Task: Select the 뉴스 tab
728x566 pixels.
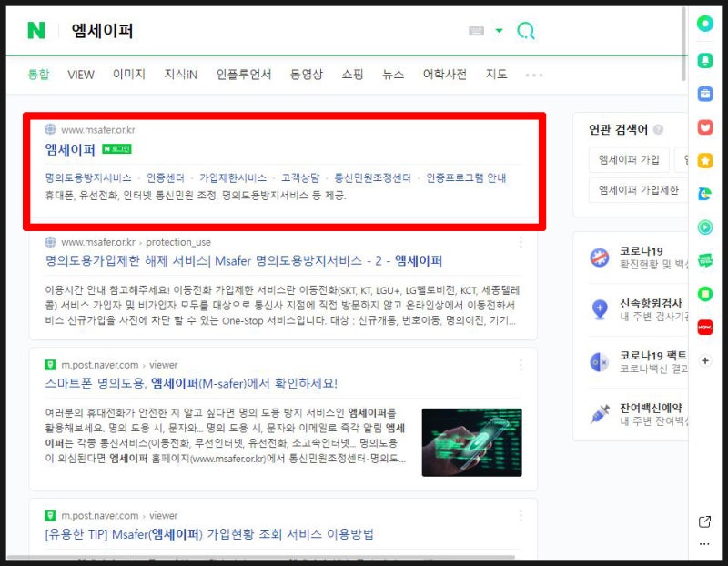Action: [x=393, y=75]
